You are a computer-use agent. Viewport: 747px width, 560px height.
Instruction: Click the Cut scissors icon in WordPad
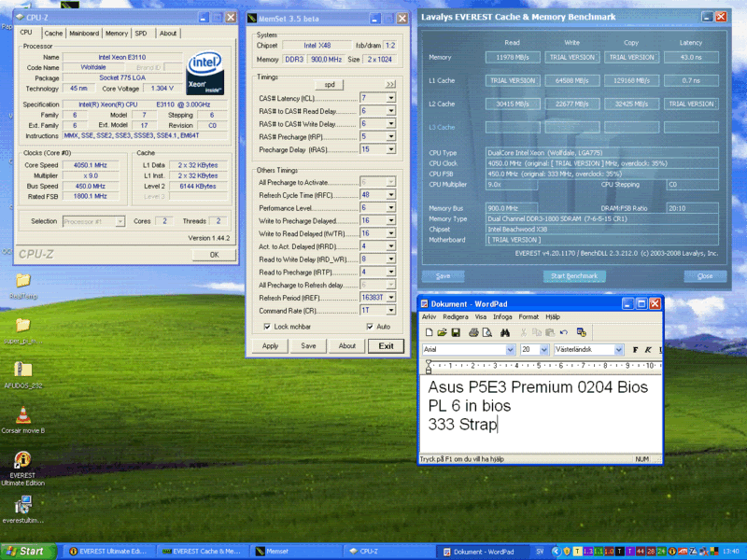pos(524,332)
